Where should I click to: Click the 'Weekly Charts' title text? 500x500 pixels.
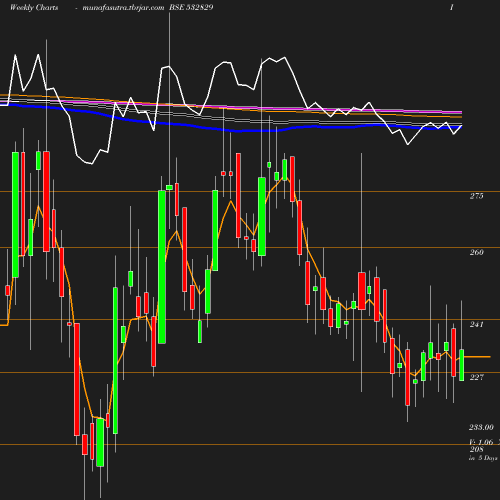click(x=34, y=7)
